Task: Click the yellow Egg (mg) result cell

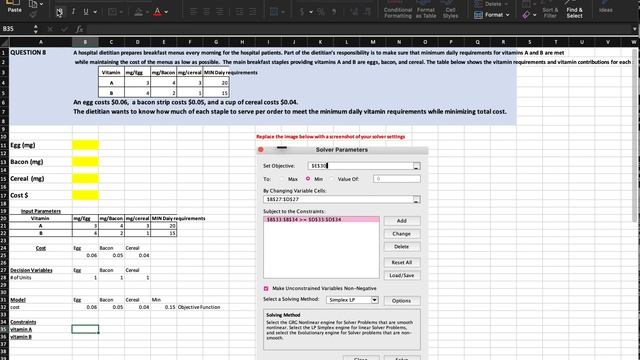Action: coord(85,145)
